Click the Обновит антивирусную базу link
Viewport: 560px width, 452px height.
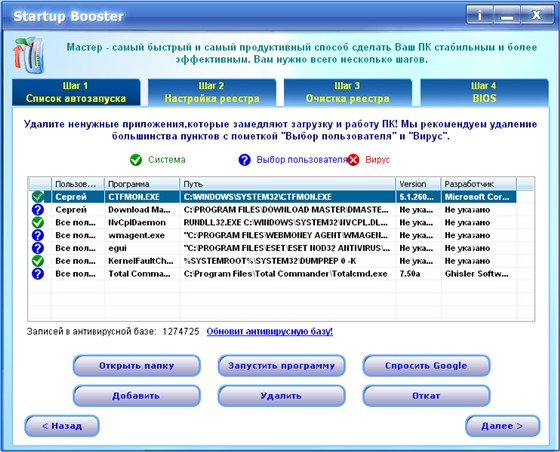[270, 331]
